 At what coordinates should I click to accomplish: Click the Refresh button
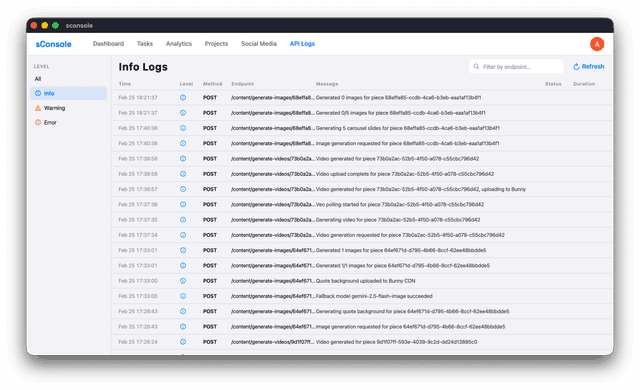tap(588, 66)
